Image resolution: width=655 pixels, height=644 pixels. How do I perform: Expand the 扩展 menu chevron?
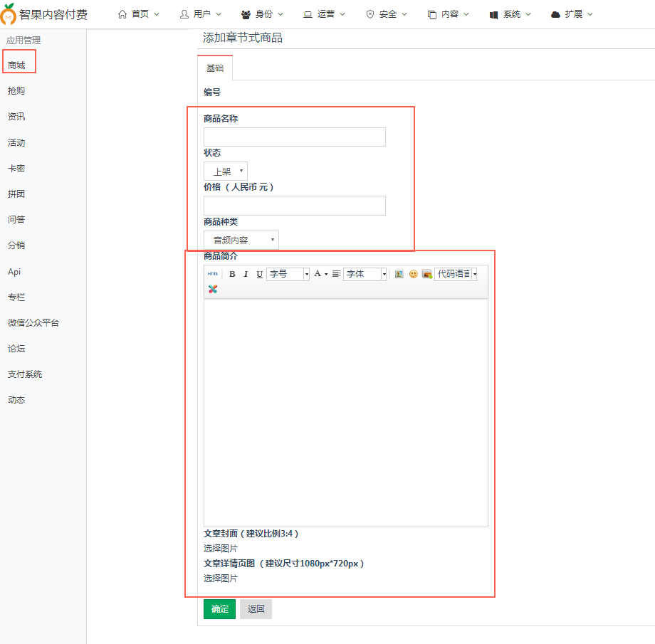[590, 14]
